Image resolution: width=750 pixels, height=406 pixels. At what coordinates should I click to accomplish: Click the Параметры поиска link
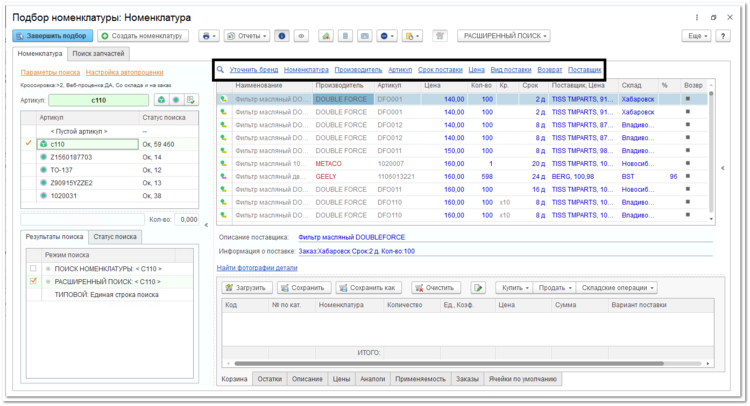click(x=50, y=72)
